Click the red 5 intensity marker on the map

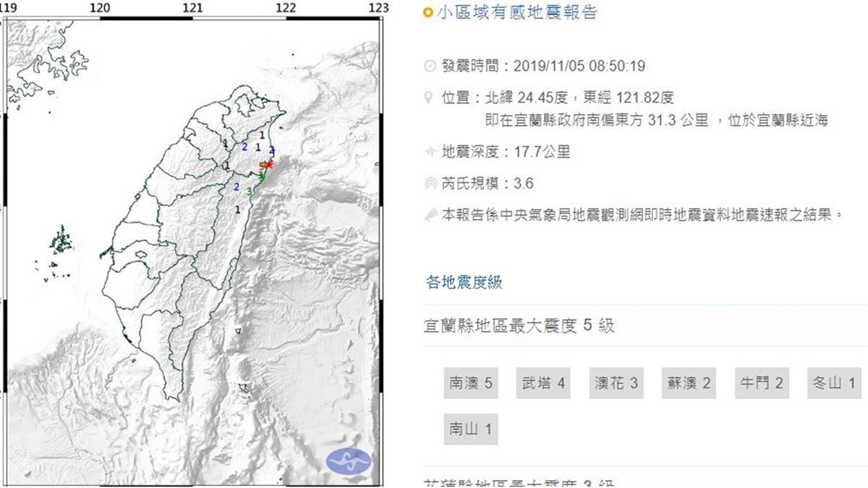click(x=261, y=167)
